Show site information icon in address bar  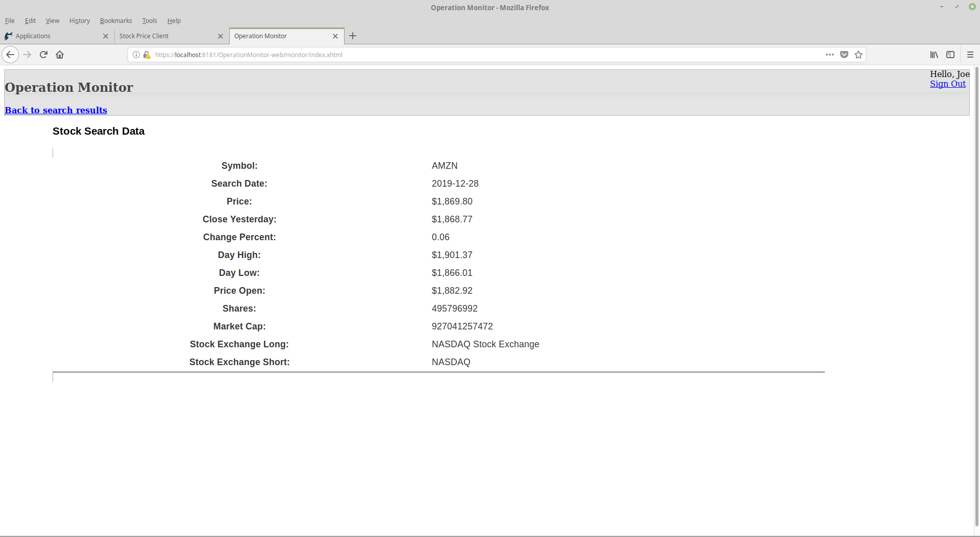pyautogui.click(x=136, y=55)
